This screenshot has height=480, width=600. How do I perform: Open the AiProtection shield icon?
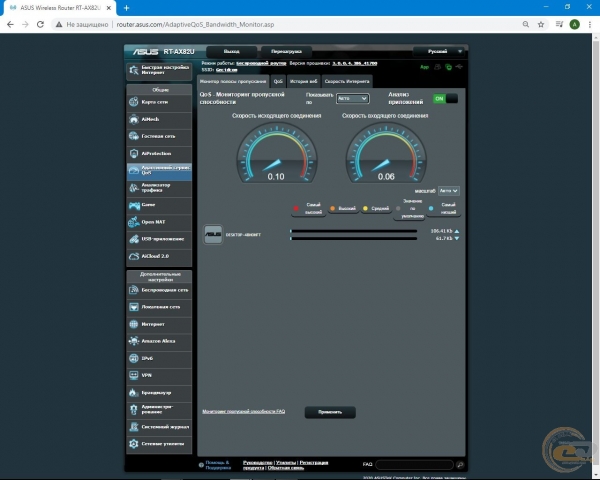click(x=134, y=153)
